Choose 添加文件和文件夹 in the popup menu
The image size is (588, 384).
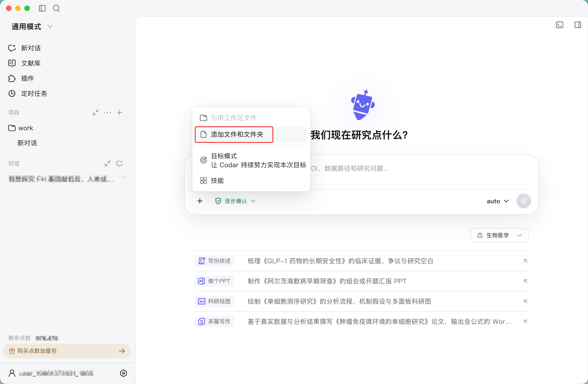point(251,134)
